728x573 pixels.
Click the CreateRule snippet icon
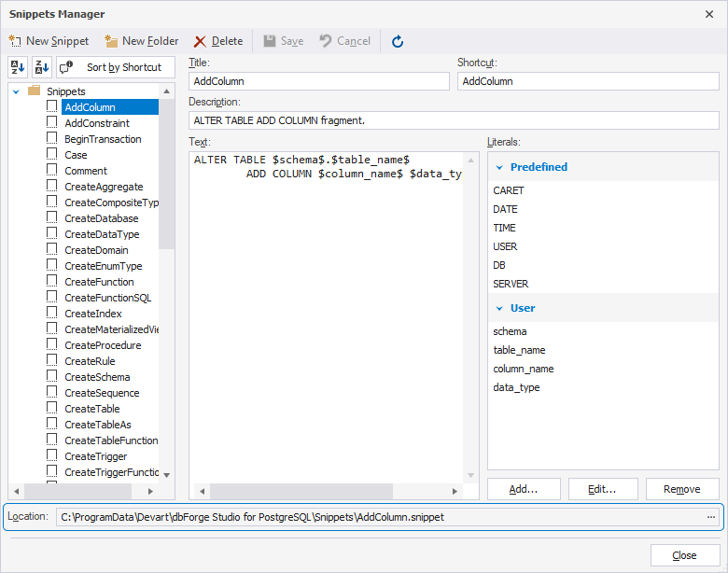(x=52, y=360)
